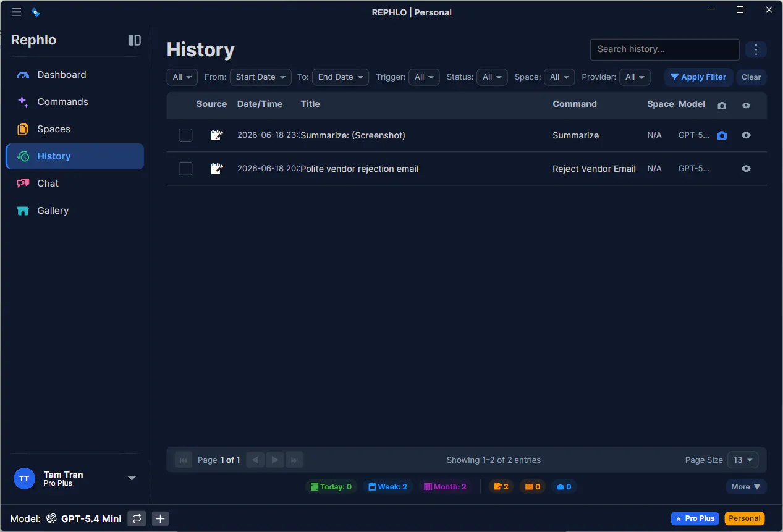Click the Commands sparkle icon
783x532 pixels.
click(x=23, y=102)
